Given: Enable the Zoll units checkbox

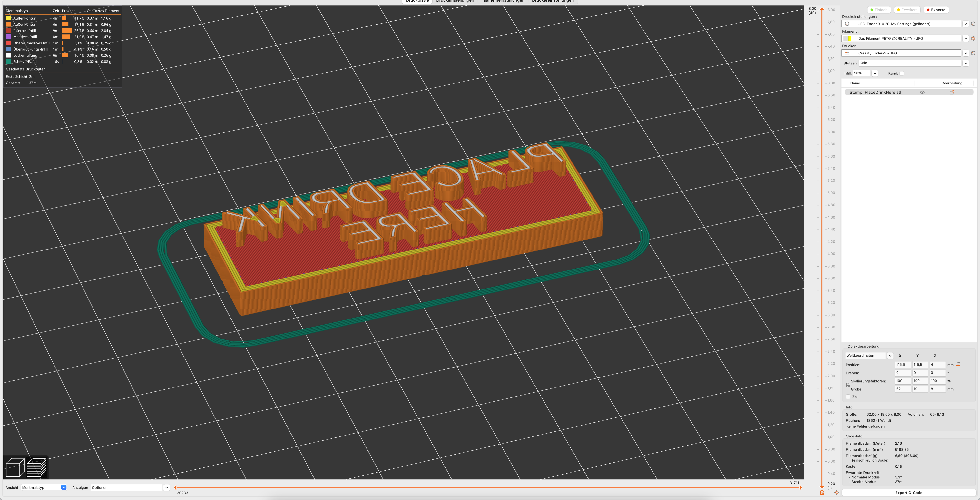Looking at the screenshot, I should tap(848, 397).
